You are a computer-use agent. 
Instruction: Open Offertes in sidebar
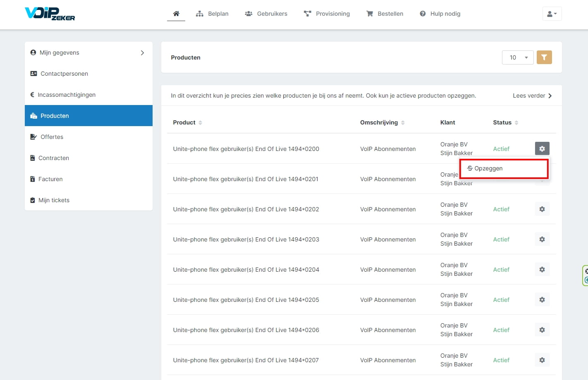pyautogui.click(x=88, y=137)
